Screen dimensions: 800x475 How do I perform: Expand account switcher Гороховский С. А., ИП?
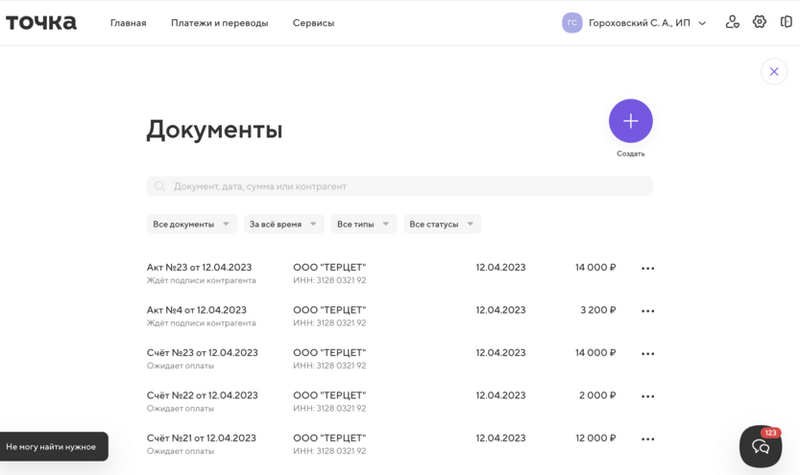pyautogui.click(x=636, y=23)
